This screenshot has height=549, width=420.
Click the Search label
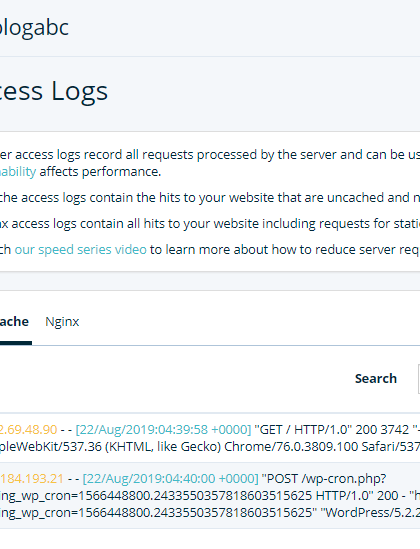pos(376,379)
